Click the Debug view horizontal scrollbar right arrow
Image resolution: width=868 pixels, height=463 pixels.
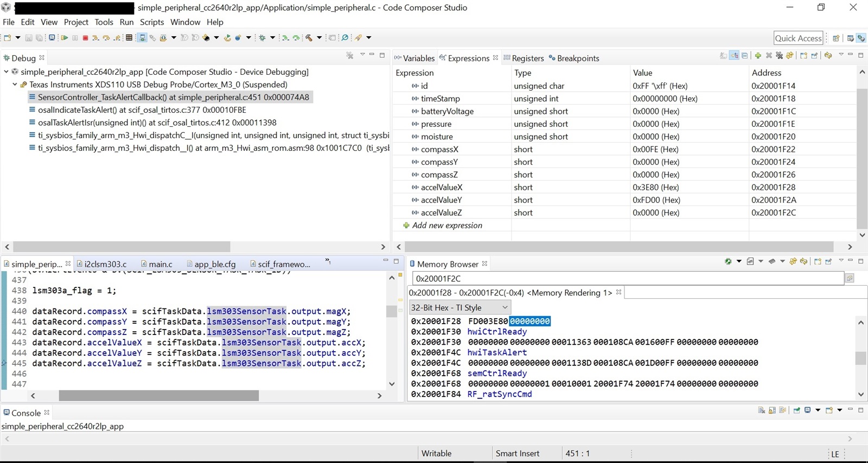[383, 247]
